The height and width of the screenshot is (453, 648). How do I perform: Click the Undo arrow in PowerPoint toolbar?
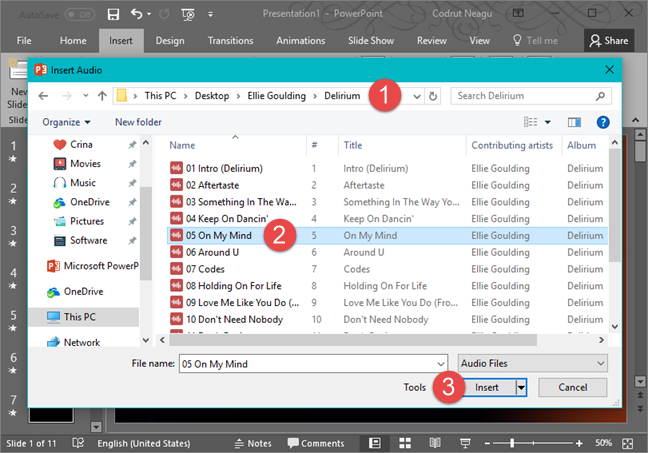(137, 14)
